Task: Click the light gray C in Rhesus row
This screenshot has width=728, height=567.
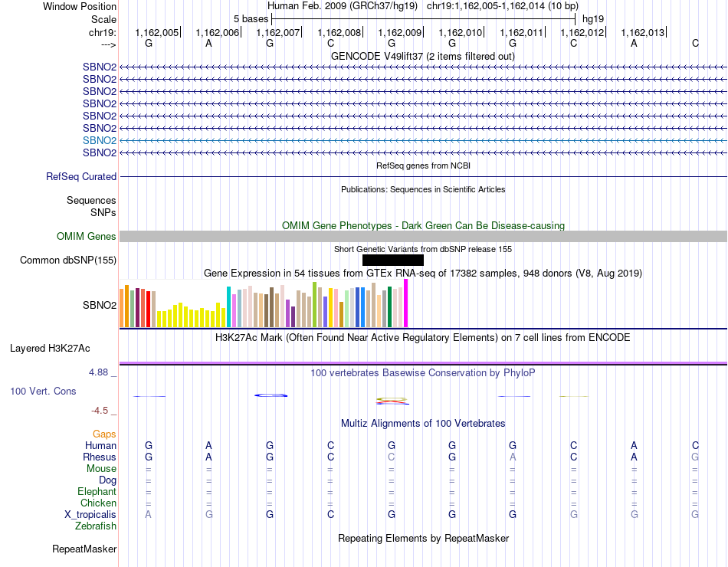Action: pos(392,457)
